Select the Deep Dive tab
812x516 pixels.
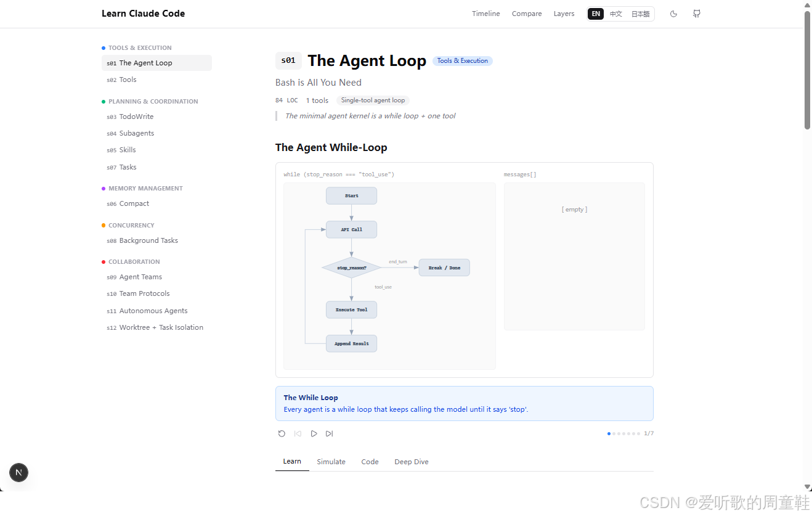coord(412,461)
